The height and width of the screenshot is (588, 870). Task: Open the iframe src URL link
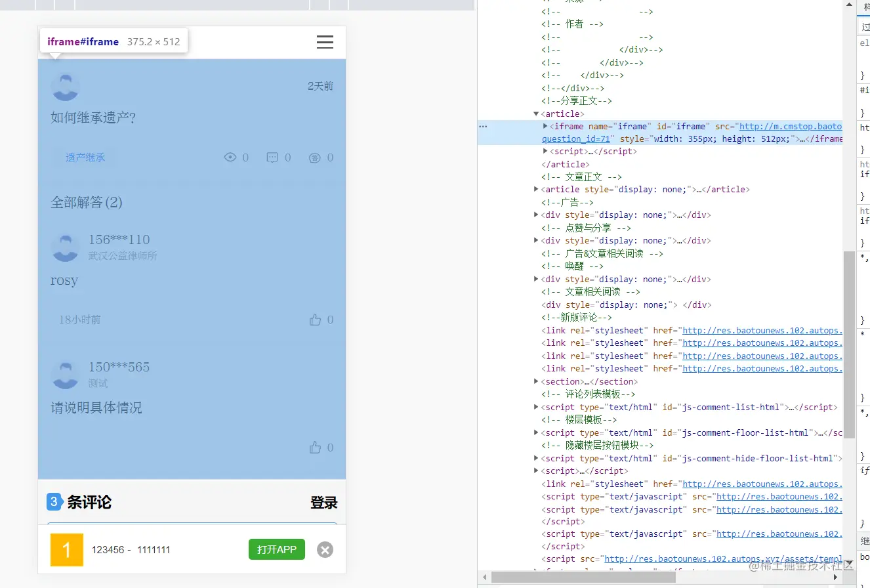click(791, 126)
